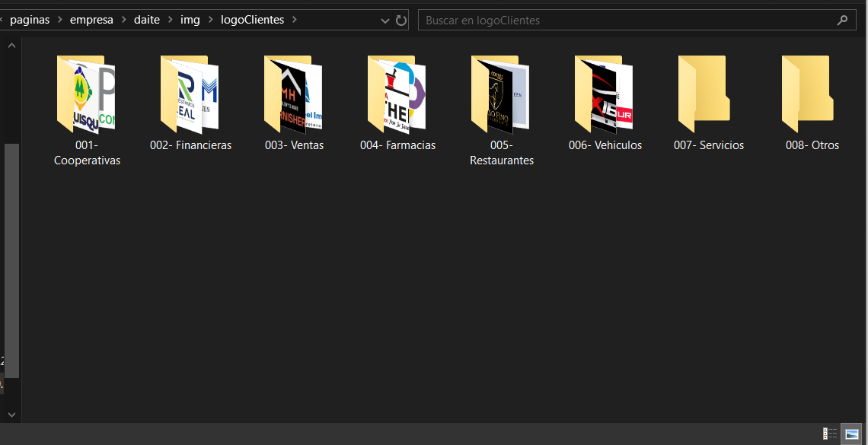Click the scrollbar down arrow in the navigation pane
This screenshot has height=445, width=868.
(x=11, y=414)
